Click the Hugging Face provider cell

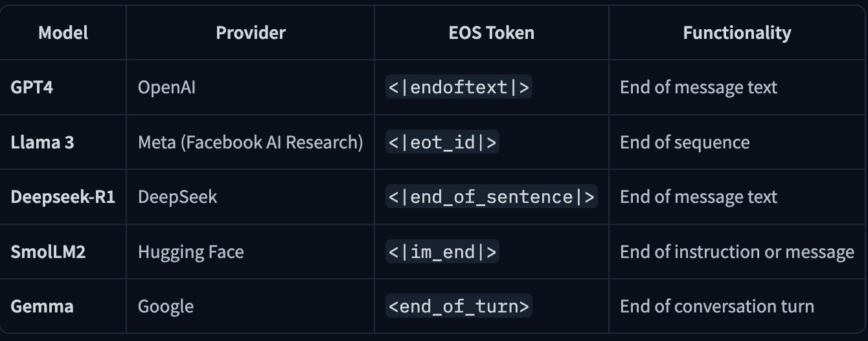coord(191,252)
